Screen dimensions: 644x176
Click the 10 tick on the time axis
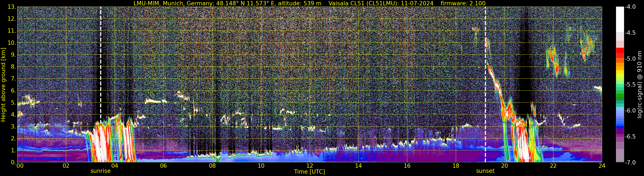pos(261,166)
